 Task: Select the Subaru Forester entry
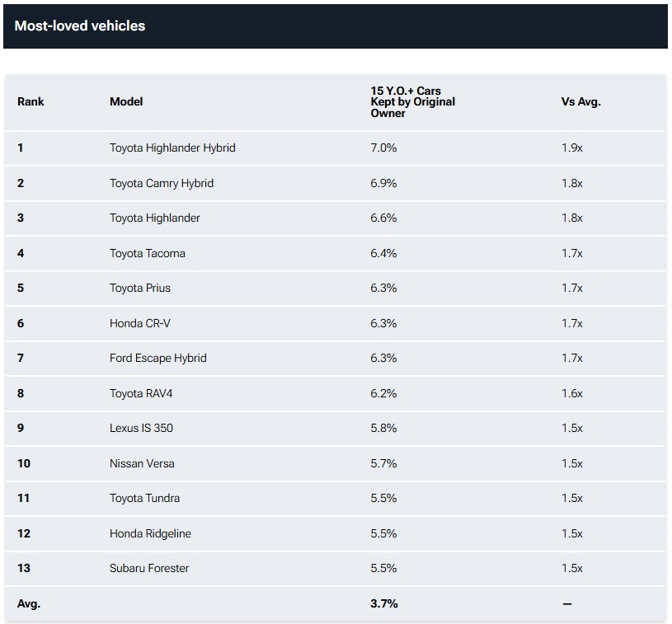tap(149, 568)
